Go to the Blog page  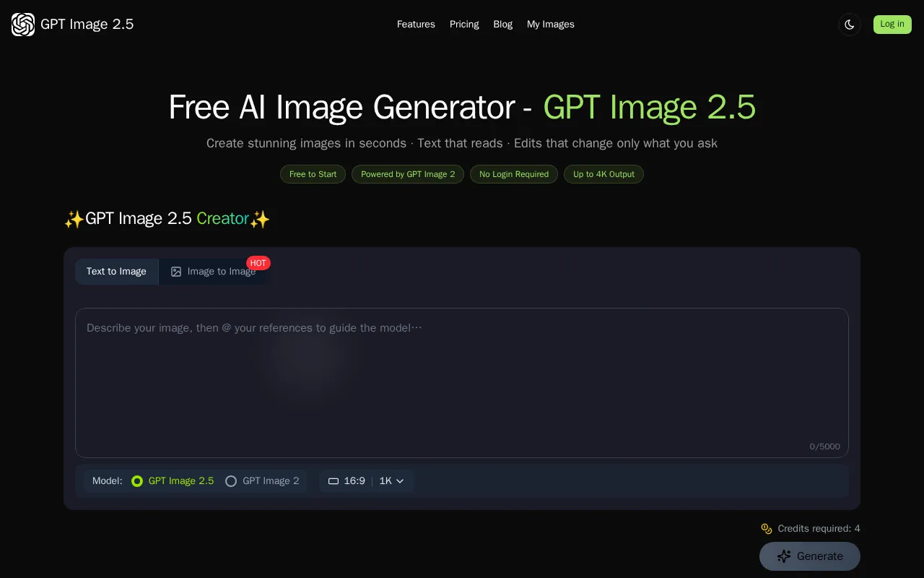(x=503, y=25)
